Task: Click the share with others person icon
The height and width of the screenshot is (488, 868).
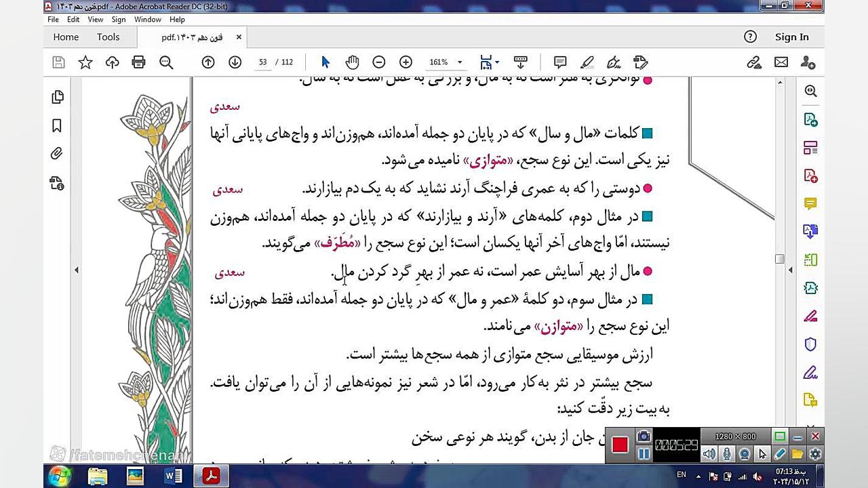Action: tap(808, 62)
